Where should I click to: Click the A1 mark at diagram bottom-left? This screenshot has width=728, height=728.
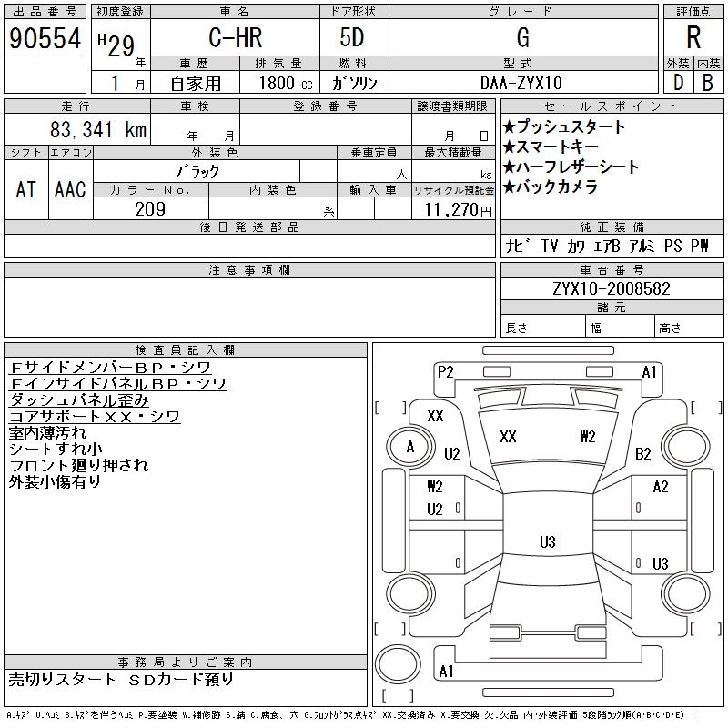pos(446,672)
